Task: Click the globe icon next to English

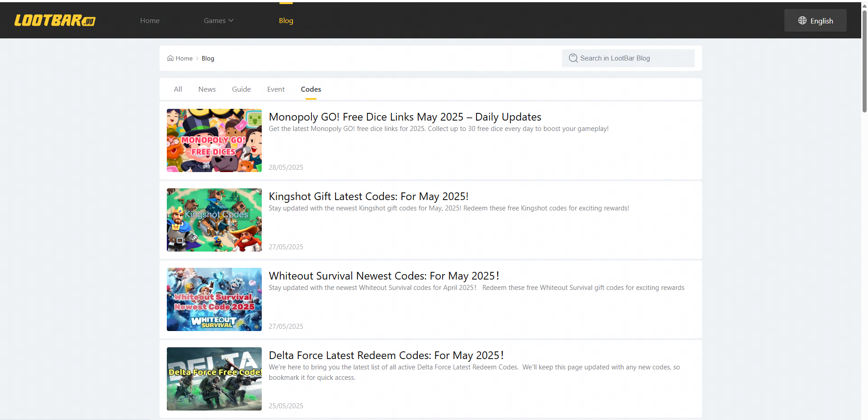Action: point(802,20)
